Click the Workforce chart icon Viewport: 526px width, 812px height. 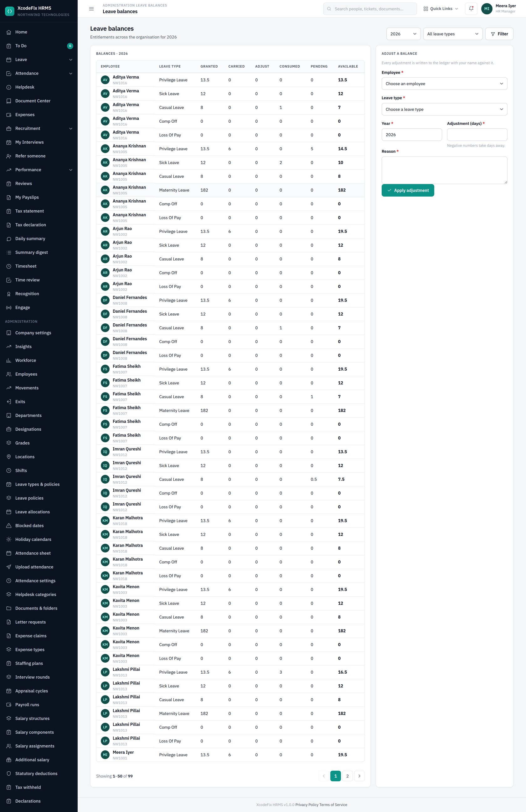(9, 361)
